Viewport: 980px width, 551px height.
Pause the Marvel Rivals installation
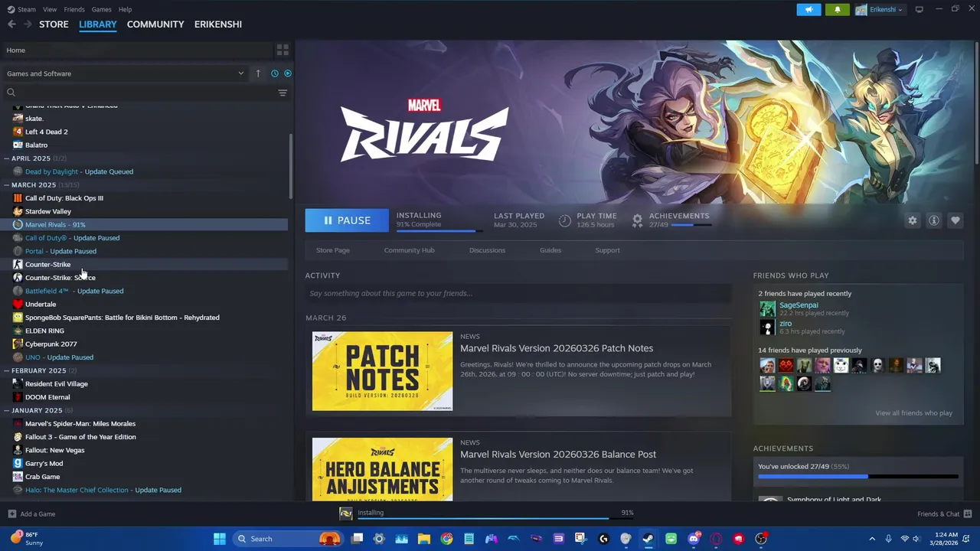coord(347,220)
